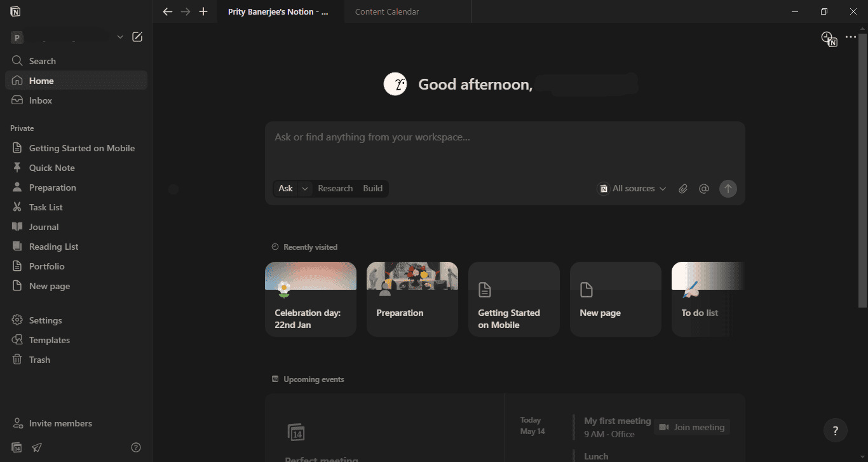This screenshot has height=462, width=868.
Task: Open the sidebar page named New page
Action: coord(76,286)
